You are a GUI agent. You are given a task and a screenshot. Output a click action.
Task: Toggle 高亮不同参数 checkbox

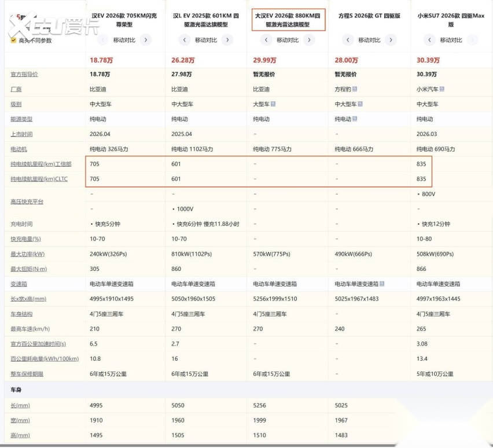(x=13, y=41)
